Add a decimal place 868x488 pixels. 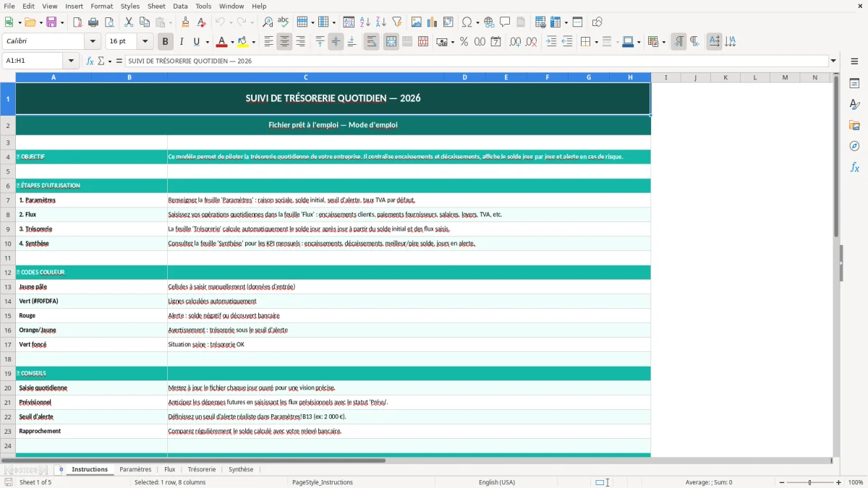click(x=515, y=42)
